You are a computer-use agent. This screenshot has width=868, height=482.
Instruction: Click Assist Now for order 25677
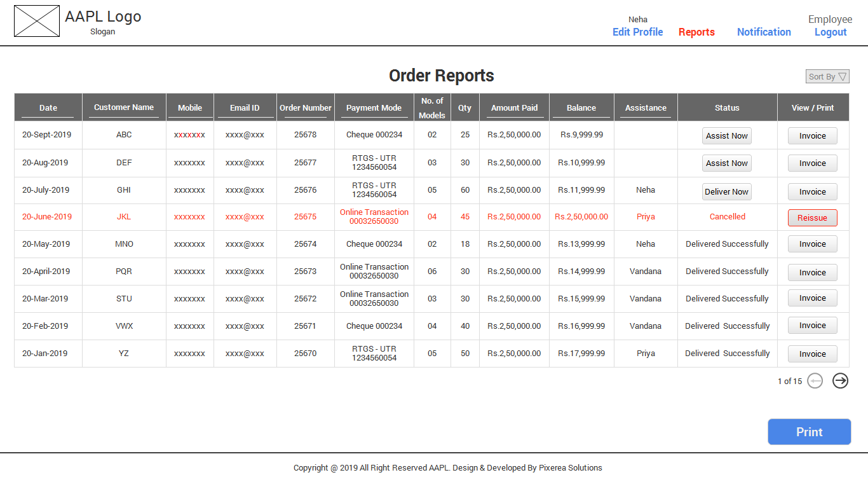point(727,163)
